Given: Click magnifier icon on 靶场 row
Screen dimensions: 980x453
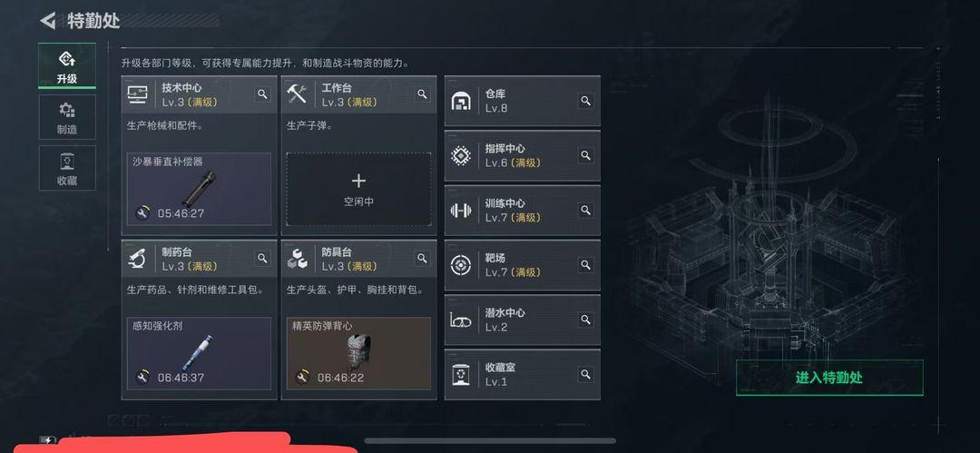Looking at the screenshot, I should coord(585,265).
